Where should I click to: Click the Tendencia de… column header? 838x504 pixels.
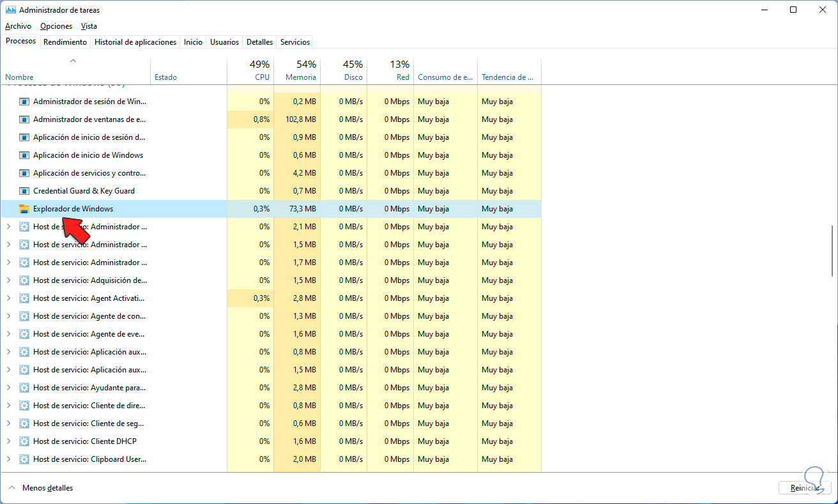click(x=510, y=71)
